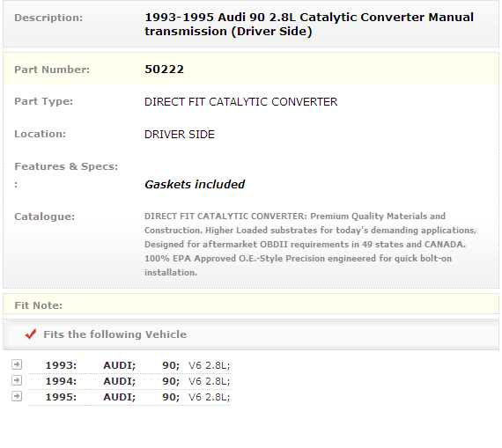Click the Catalogue: label

pos(45,217)
